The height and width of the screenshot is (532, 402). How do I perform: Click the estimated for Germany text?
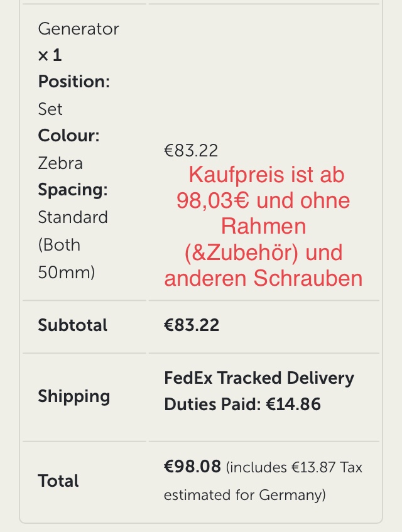pos(244,495)
